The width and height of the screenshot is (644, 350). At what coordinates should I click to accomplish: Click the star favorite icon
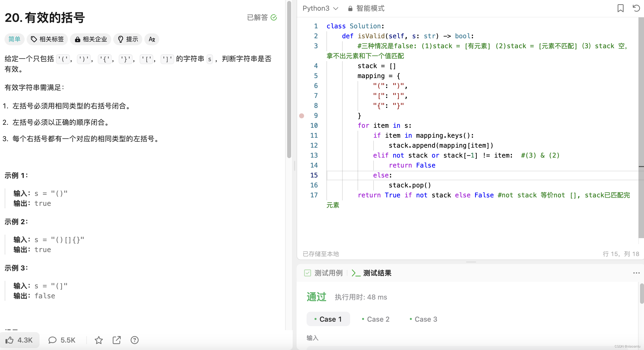click(99, 340)
